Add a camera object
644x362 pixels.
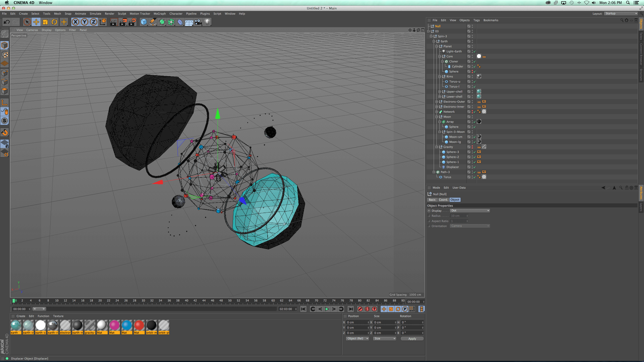click(x=198, y=22)
